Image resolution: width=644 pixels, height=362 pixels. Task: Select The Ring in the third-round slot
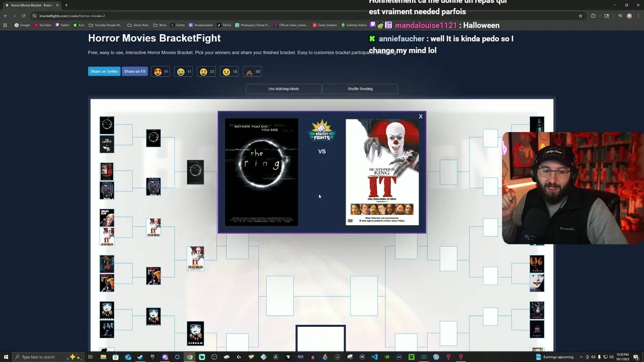pyautogui.click(x=195, y=172)
